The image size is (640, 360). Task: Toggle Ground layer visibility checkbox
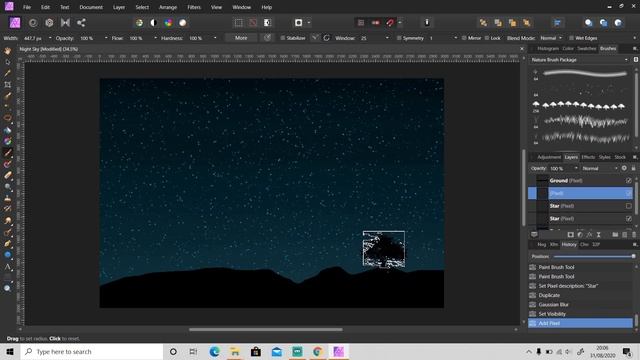[x=629, y=180]
